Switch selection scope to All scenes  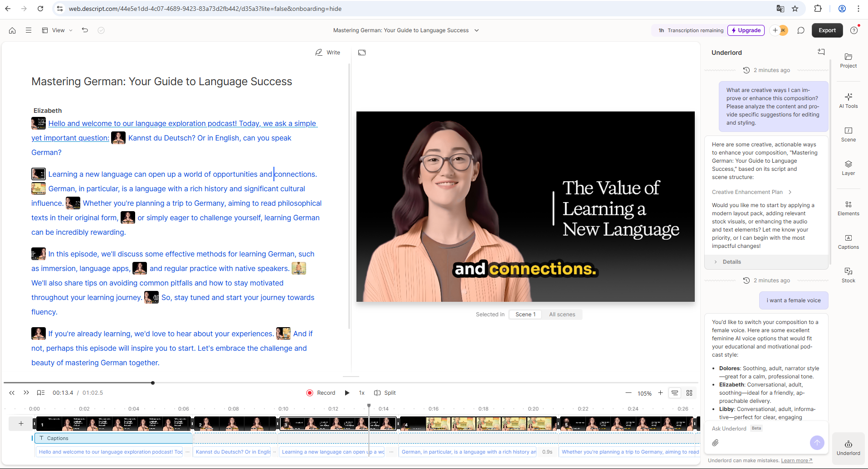(562, 314)
